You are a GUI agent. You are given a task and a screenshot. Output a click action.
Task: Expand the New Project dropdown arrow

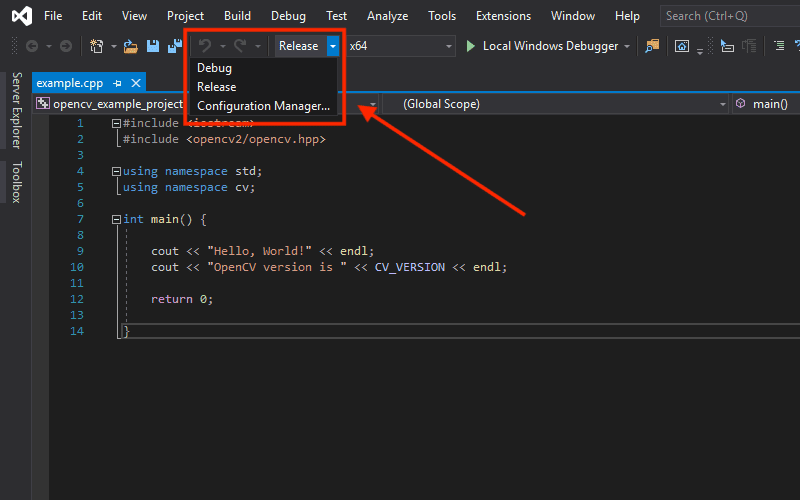pos(114,46)
